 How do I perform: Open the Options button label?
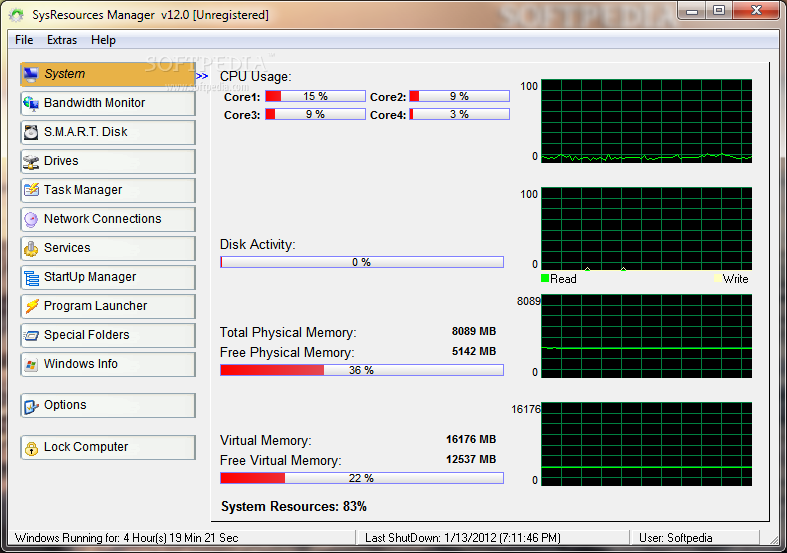coord(65,404)
